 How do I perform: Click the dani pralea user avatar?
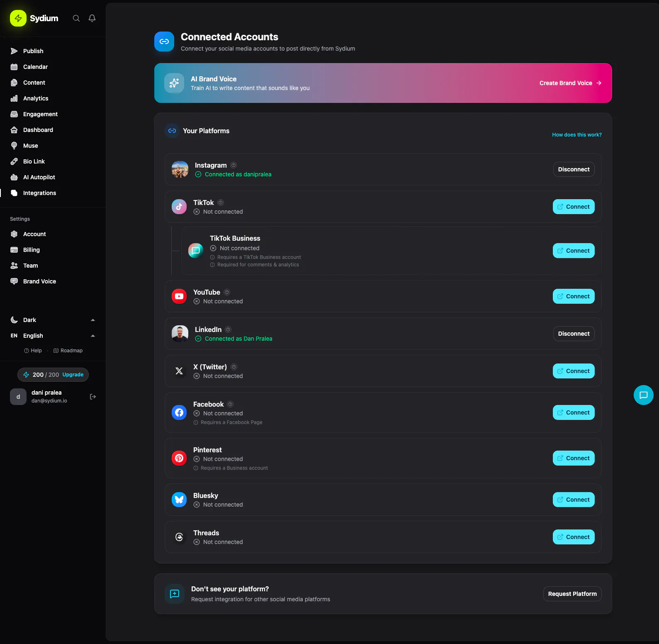[x=18, y=397]
